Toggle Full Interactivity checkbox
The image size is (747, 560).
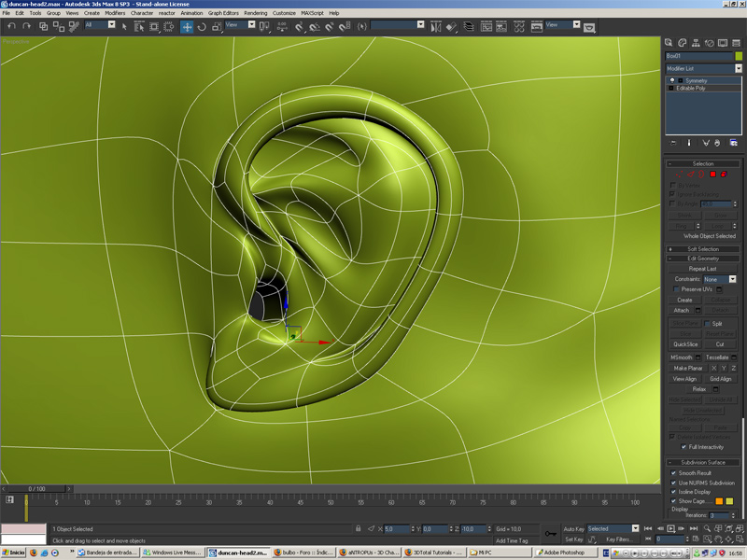click(x=684, y=447)
